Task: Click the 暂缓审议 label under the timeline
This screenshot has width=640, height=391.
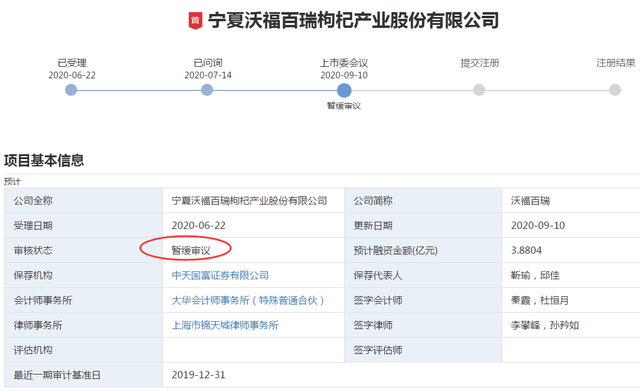Action: 344,106
